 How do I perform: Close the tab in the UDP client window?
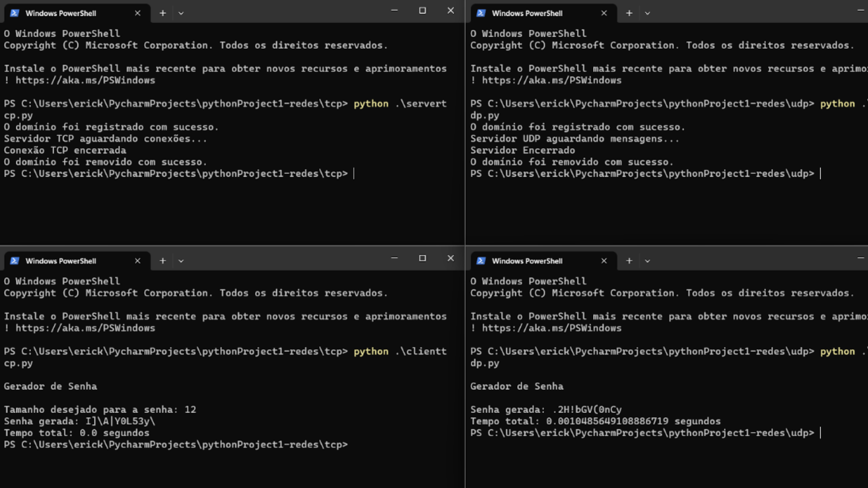click(604, 261)
